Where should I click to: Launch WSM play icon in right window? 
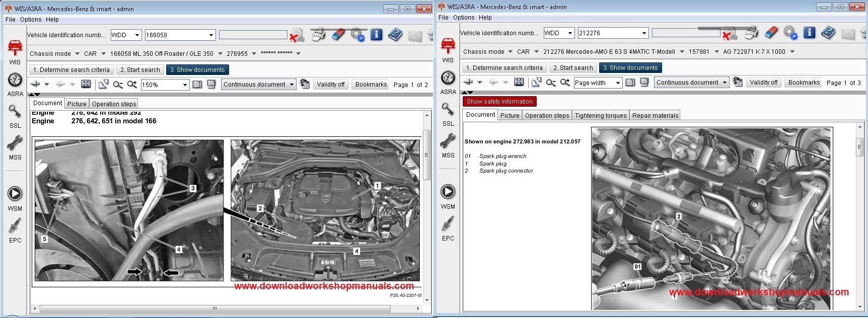click(448, 192)
